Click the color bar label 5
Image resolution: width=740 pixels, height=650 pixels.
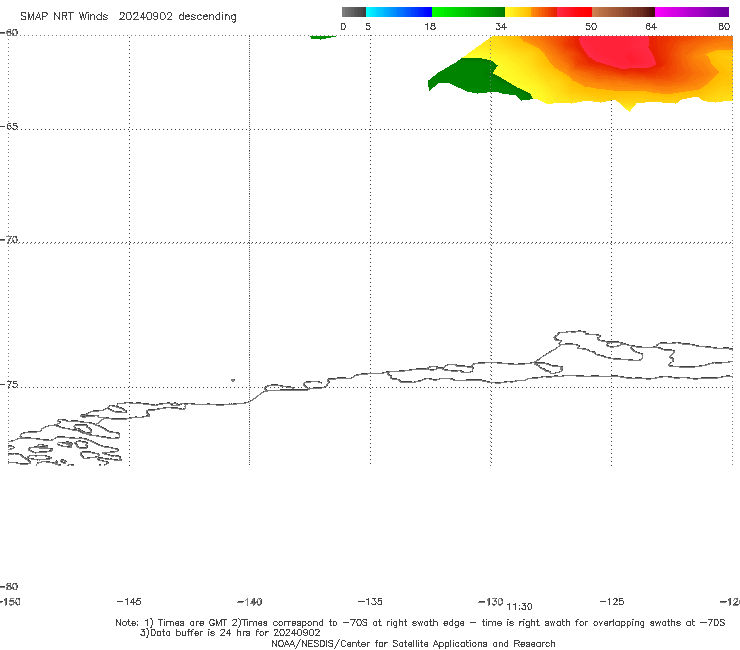pyautogui.click(x=368, y=26)
